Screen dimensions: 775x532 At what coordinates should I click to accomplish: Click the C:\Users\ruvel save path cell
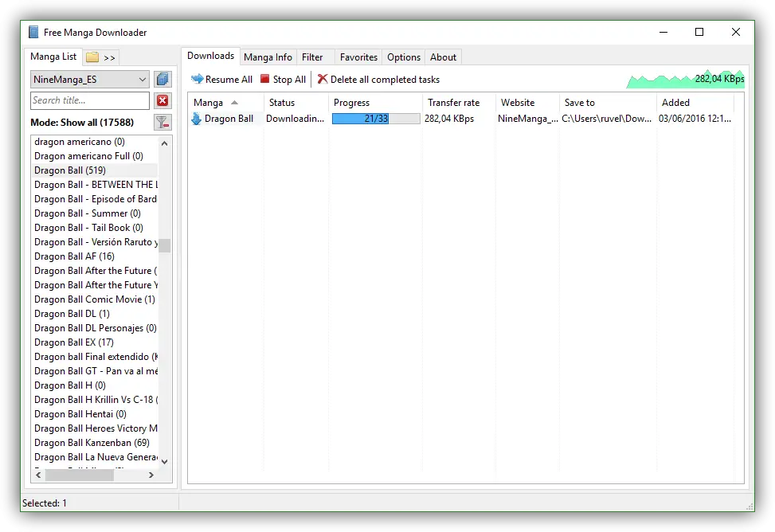pos(606,119)
